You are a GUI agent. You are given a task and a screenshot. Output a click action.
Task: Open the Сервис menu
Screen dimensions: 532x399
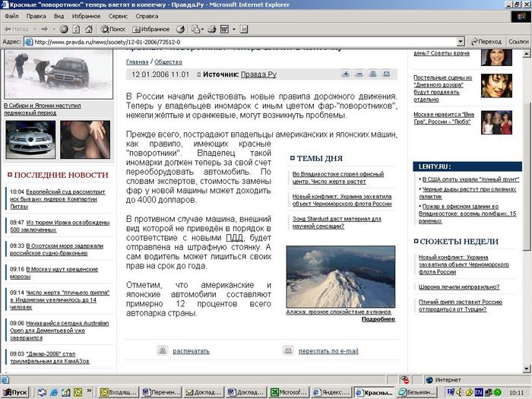coord(118,16)
